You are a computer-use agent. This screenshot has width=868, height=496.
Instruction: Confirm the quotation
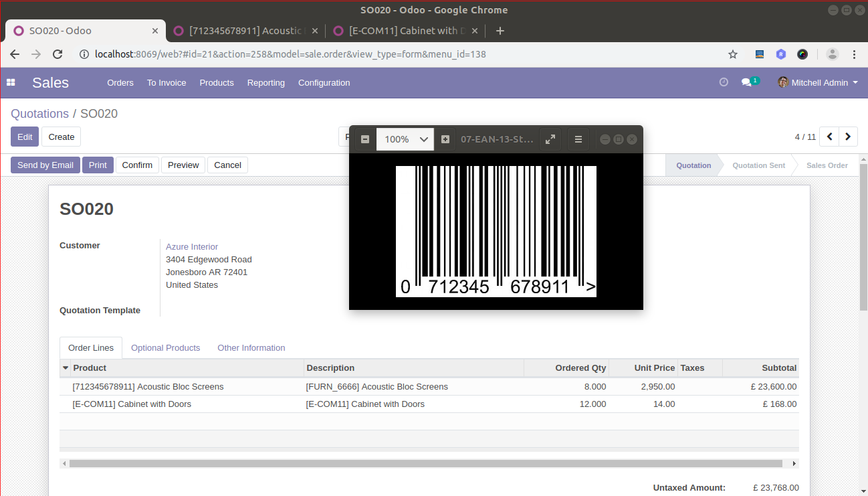point(137,165)
